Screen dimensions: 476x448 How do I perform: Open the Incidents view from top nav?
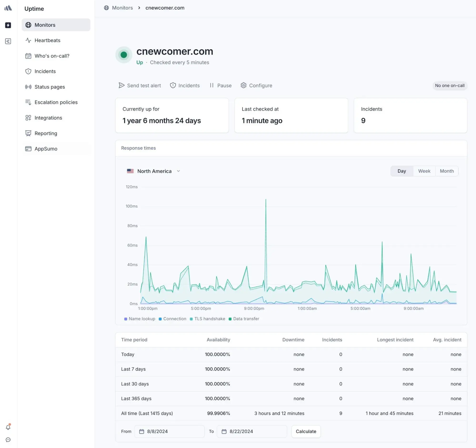[x=189, y=85]
